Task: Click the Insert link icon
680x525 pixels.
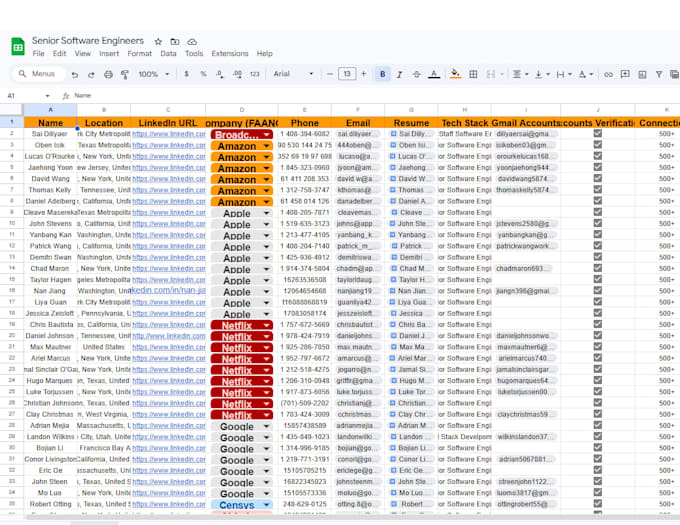Action: (608, 75)
